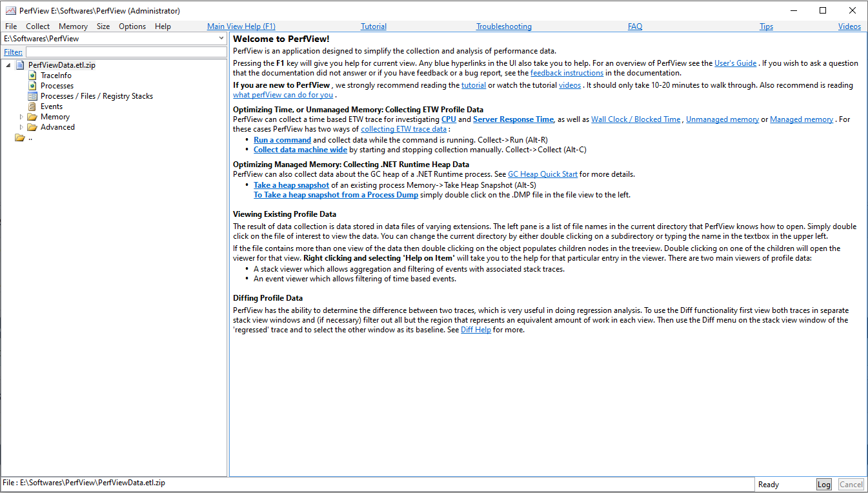The image size is (868, 493).
Task: Open the File menu
Action: 11,26
